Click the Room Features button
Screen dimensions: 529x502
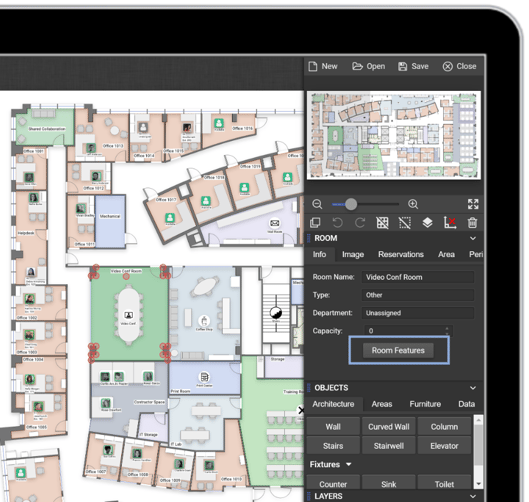[x=398, y=351]
